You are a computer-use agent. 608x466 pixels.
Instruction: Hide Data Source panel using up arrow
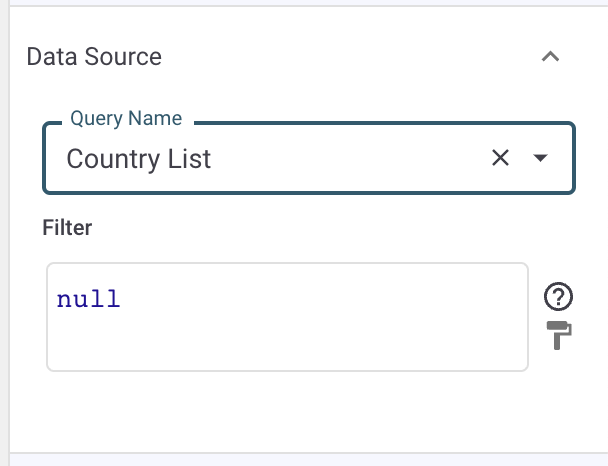click(549, 57)
